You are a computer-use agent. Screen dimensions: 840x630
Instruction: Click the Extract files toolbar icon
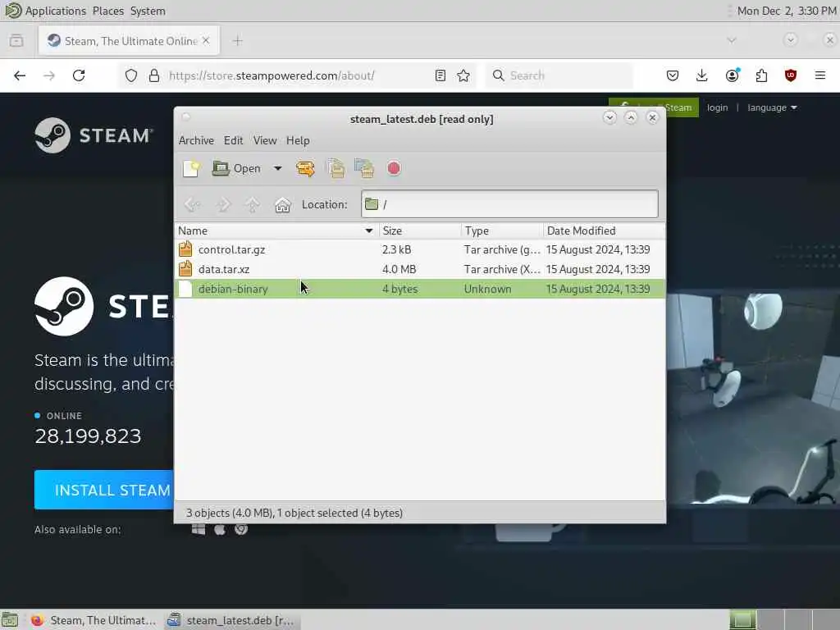point(305,168)
